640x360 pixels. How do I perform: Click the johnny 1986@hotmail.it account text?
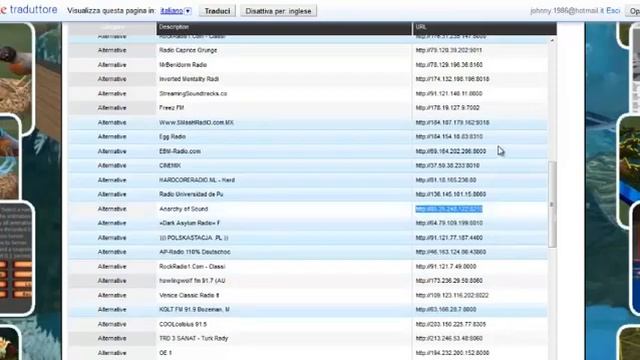567,11
